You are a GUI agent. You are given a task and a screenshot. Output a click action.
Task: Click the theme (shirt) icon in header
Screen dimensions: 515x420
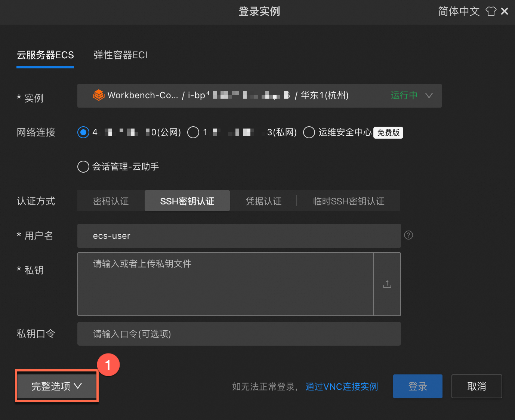(491, 12)
